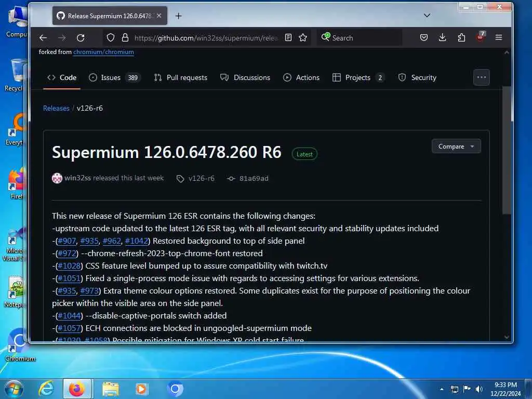Launch Internet Explorer from the taskbar
Screen dimensions: 532x399
point(46,389)
